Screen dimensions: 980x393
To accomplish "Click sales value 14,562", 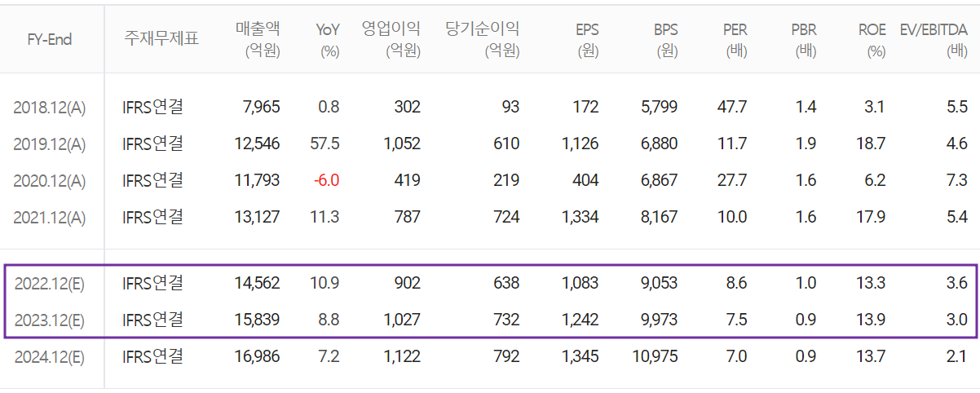I will (257, 283).
